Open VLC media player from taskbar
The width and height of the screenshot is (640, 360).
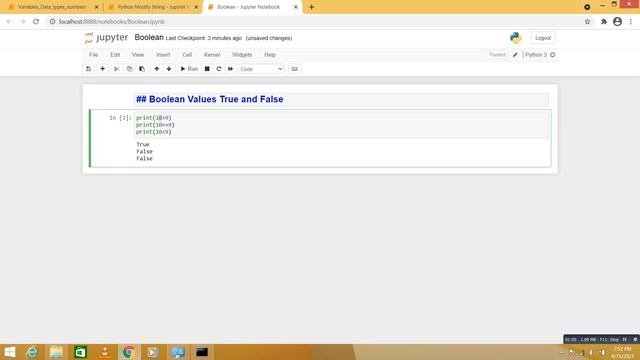click(x=104, y=352)
